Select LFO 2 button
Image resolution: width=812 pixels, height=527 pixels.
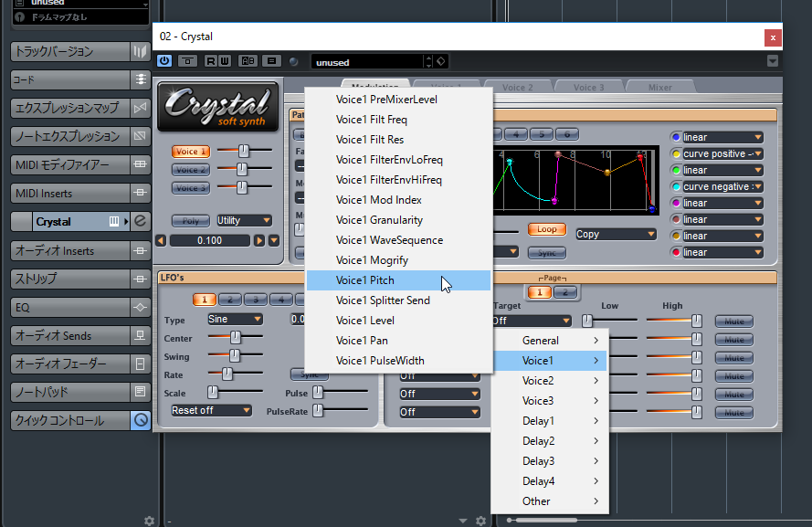[230, 300]
